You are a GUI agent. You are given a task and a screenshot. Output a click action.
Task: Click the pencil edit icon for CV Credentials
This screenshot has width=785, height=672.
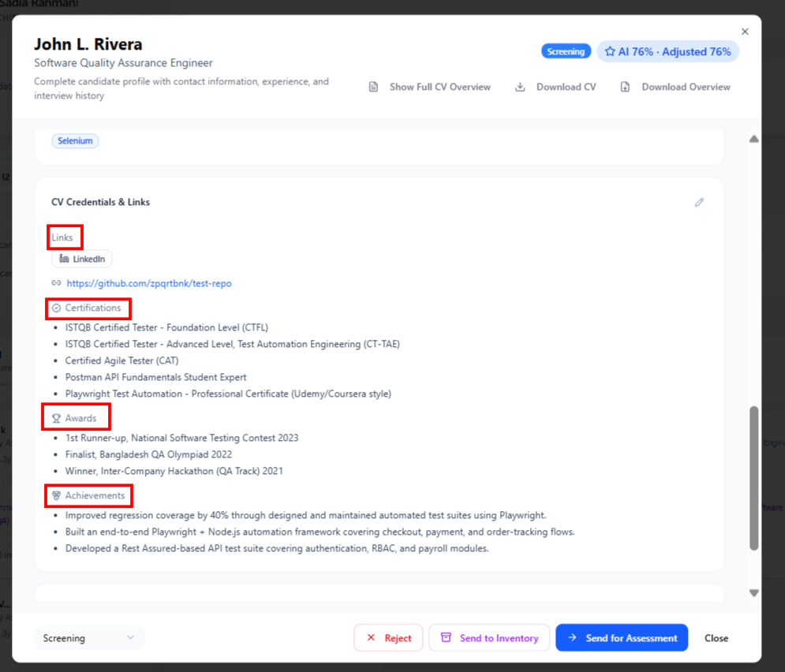699,202
